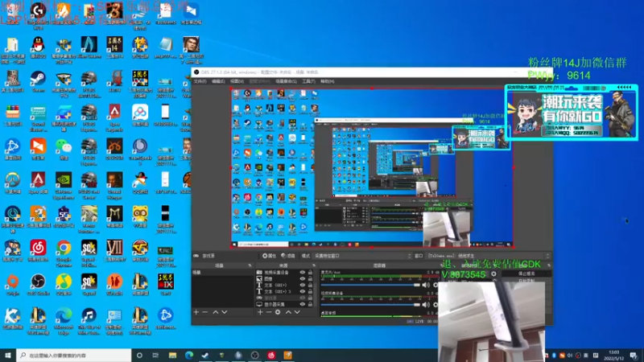Select the Overwatch desktop icon

(x=12, y=183)
